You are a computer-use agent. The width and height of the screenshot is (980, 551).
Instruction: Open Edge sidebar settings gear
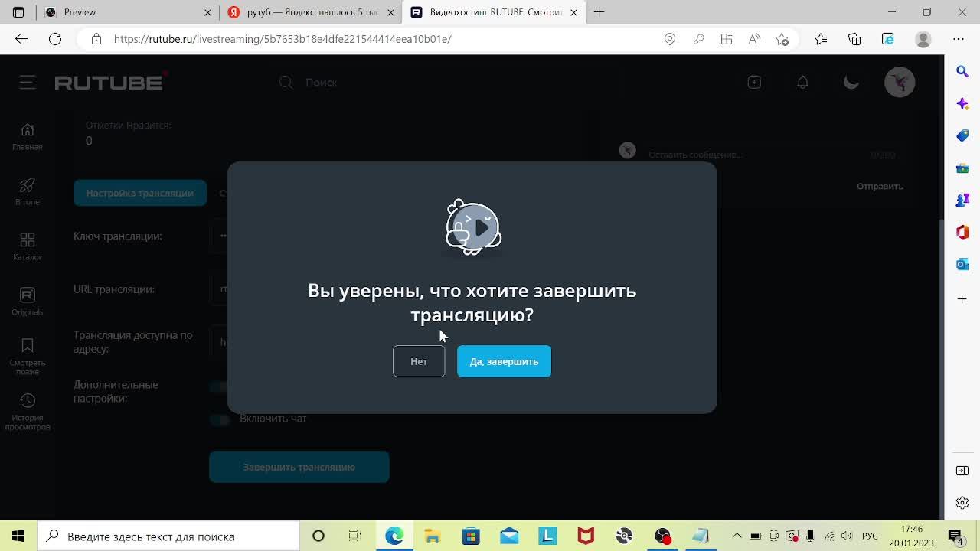(x=962, y=503)
